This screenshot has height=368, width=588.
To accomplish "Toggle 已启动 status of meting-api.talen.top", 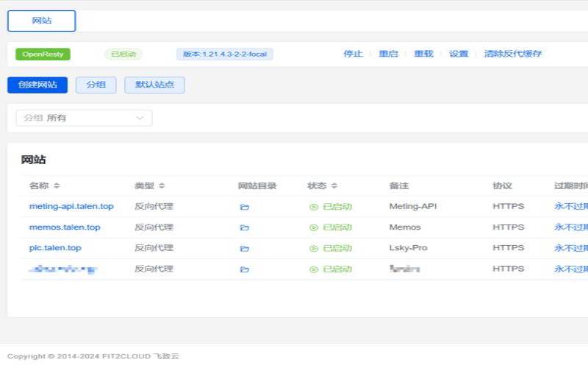I will 331,207.
